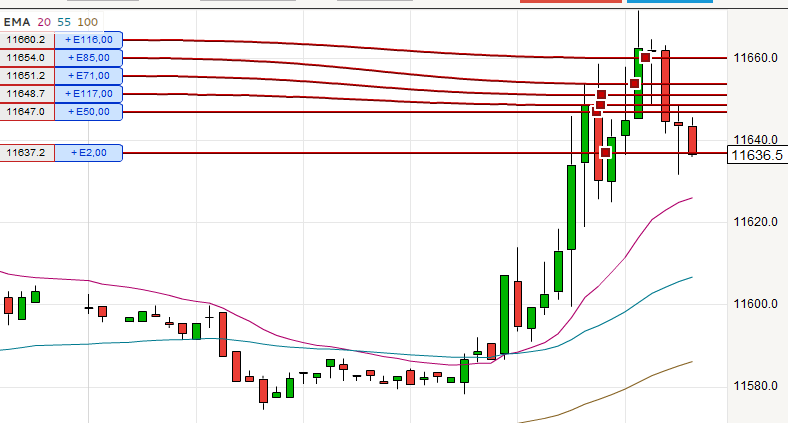Select the 11647.0 order price label
This screenshot has height=423, width=788.
point(26,112)
